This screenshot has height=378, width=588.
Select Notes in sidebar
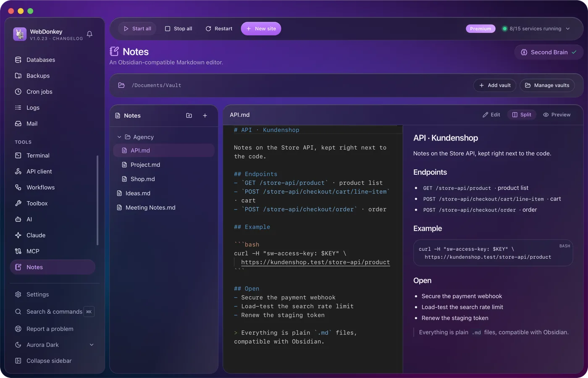click(x=53, y=267)
